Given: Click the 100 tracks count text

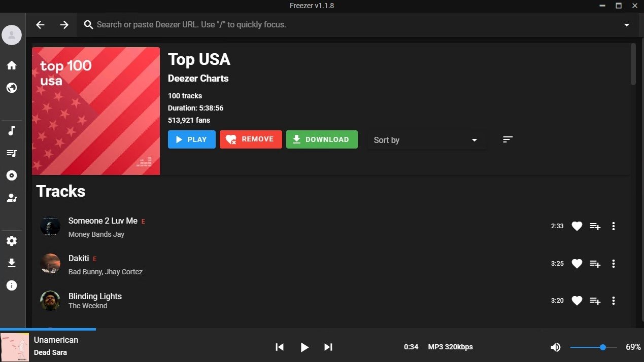Looking at the screenshot, I should tap(185, 96).
